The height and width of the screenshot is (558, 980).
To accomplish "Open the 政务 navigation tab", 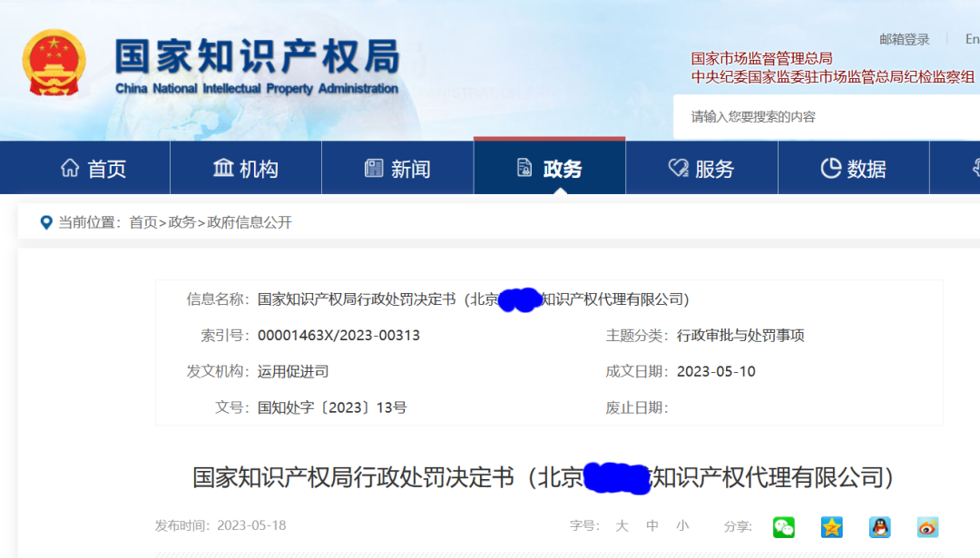I will click(x=549, y=168).
